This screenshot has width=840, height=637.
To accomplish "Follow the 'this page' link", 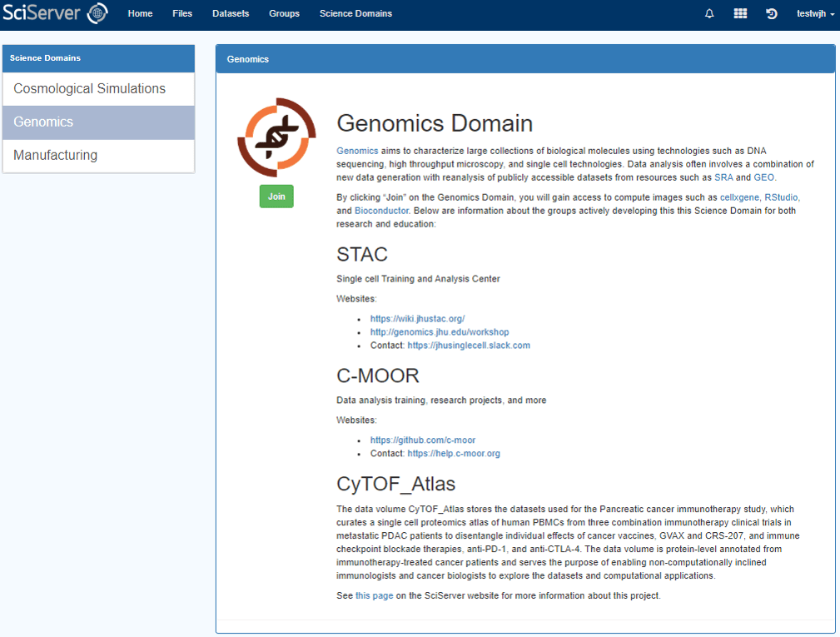I will coord(375,595).
